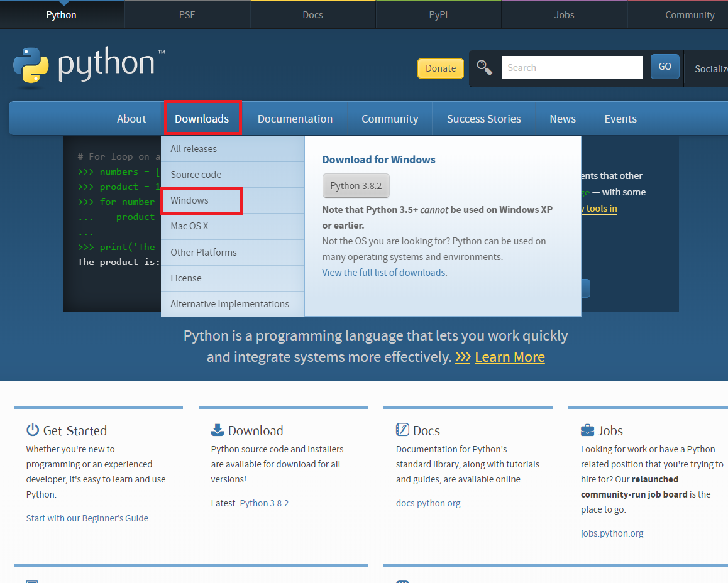Open the PyPI tab in top bar
This screenshot has width=728, height=583.
point(438,15)
